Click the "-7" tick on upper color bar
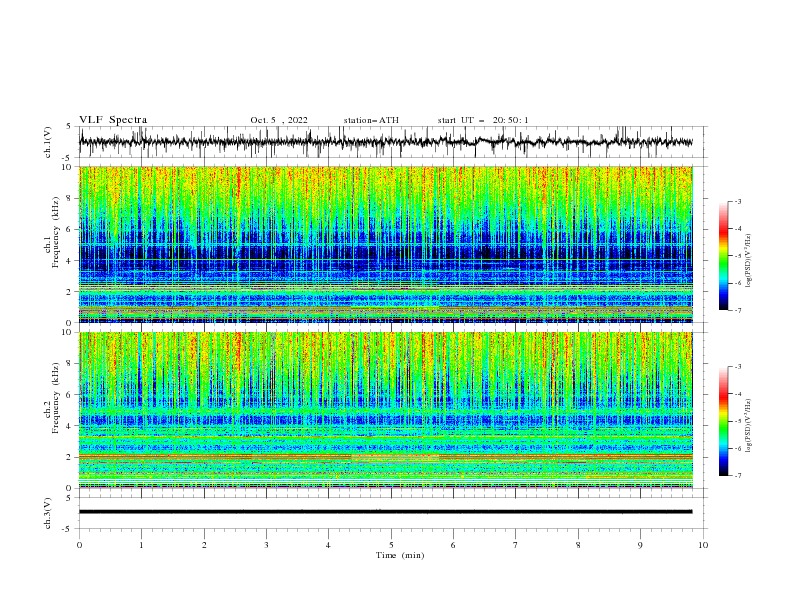Screen dimensions: 792x612 tap(737, 310)
